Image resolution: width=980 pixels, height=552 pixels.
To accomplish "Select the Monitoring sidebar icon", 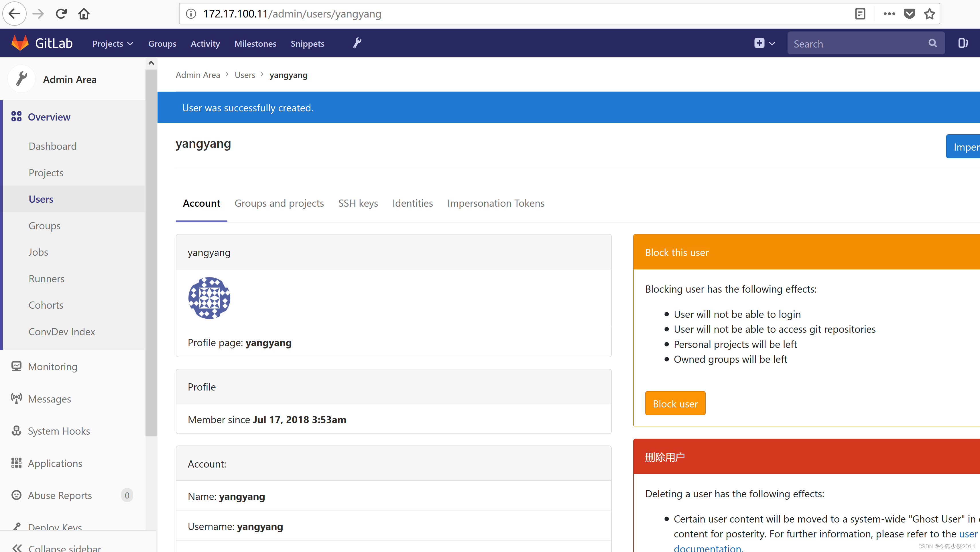I will (16, 366).
